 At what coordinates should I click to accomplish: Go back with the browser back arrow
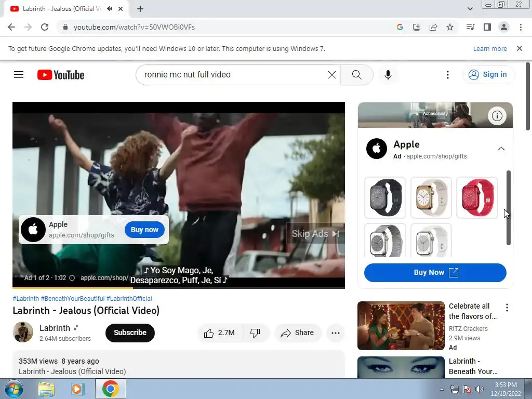[11, 27]
